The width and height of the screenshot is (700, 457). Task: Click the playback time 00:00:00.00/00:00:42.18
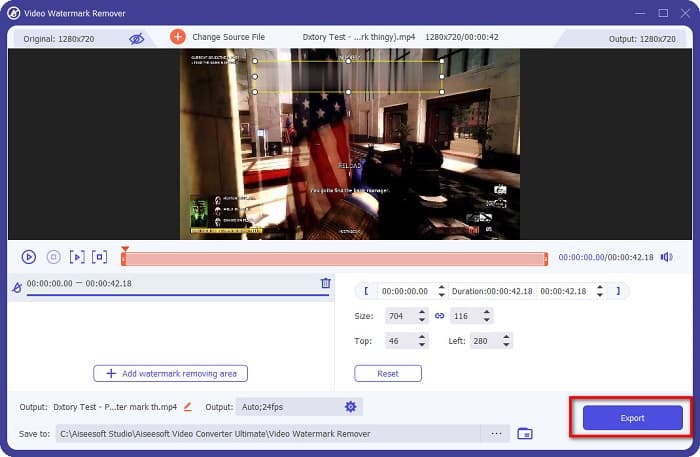click(606, 257)
